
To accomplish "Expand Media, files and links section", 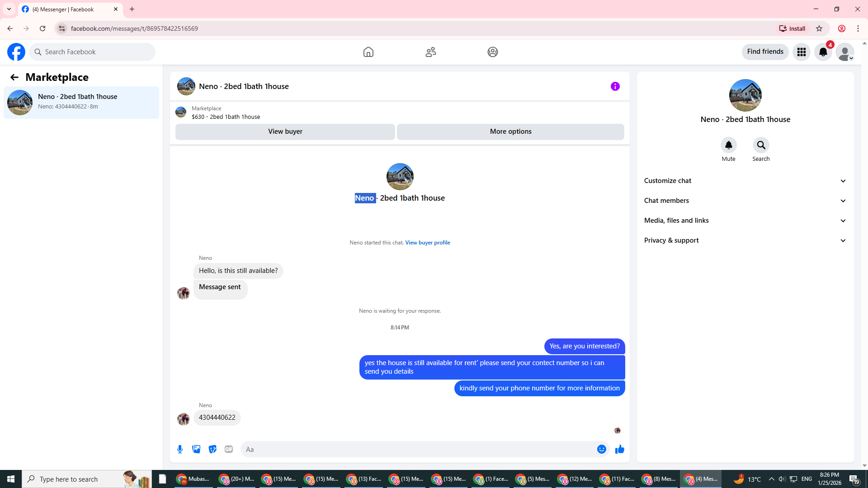I will 745,221.
